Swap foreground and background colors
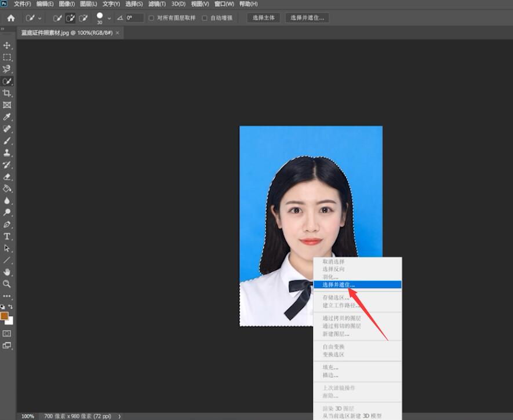Screen dimensions: 513x420 10,306
